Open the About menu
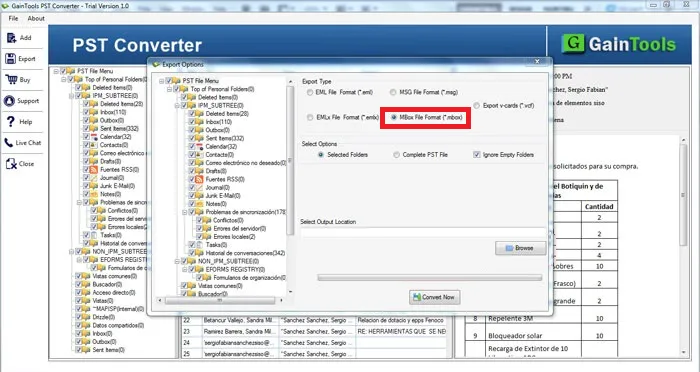 pyautogui.click(x=36, y=18)
